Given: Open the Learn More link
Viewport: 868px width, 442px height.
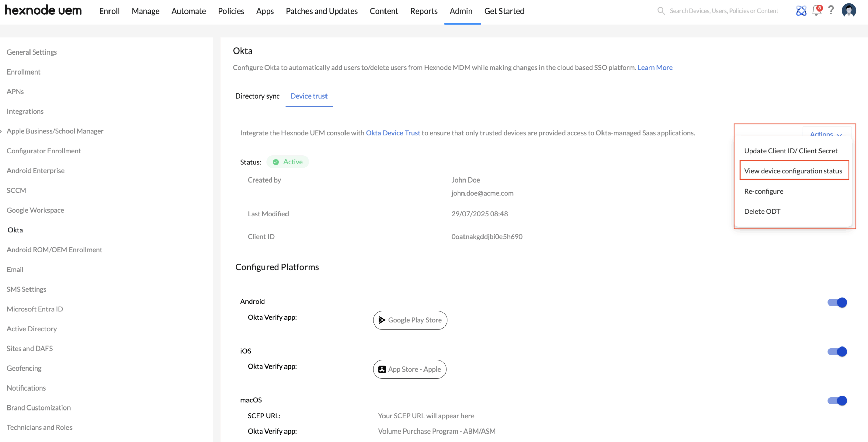Looking at the screenshot, I should (x=655, y=67).
